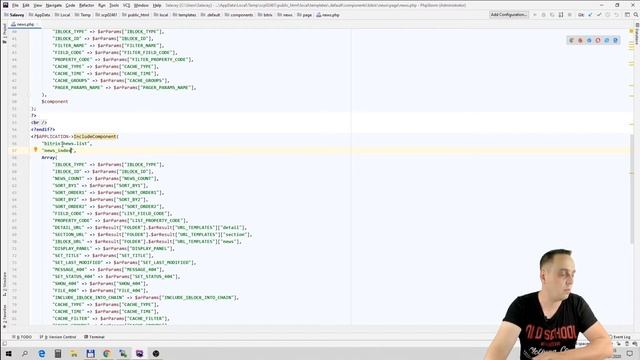The image size is (640, 360).
Task: Open the Help menu
Action: [157, 5]
